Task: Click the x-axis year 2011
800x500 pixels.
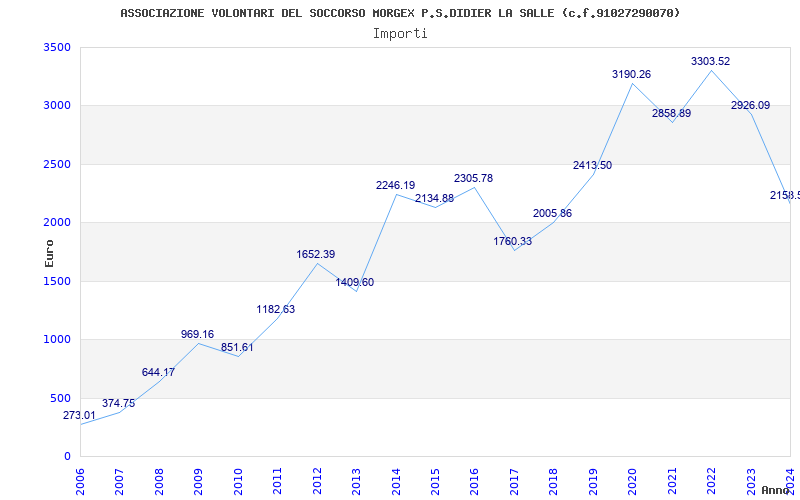Action: 278,482
